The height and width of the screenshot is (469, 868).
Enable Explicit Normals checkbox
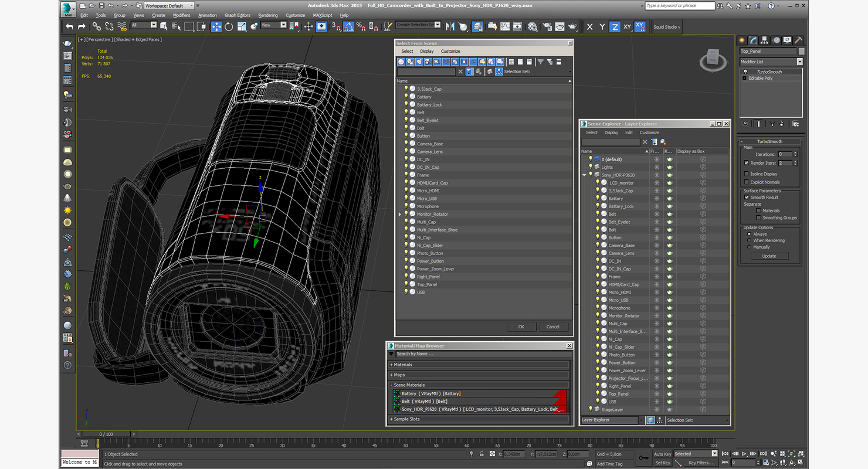[x=746, y=182]
